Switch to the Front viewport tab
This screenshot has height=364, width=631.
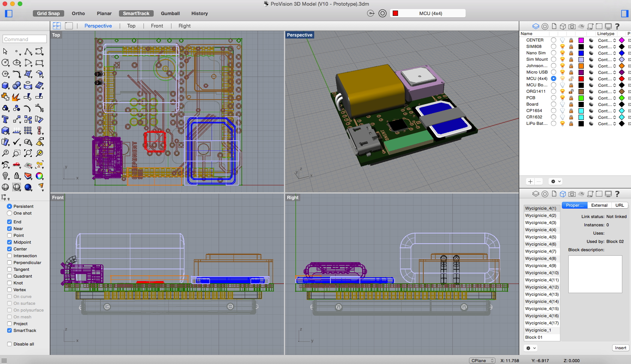157,26
